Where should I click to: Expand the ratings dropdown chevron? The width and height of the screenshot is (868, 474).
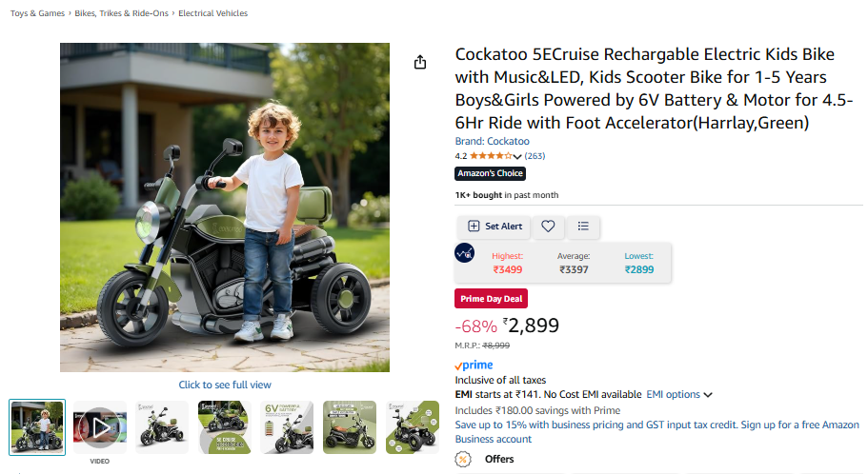[517, 156]
